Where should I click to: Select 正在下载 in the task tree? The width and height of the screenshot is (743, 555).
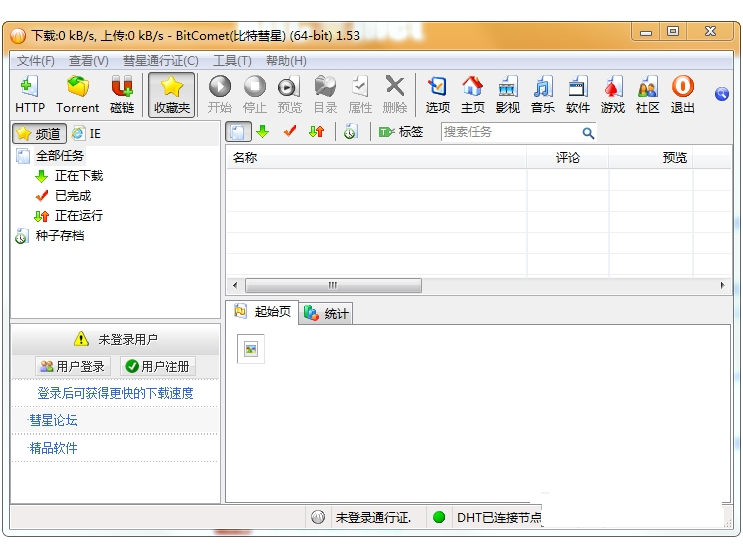[79, 176]
